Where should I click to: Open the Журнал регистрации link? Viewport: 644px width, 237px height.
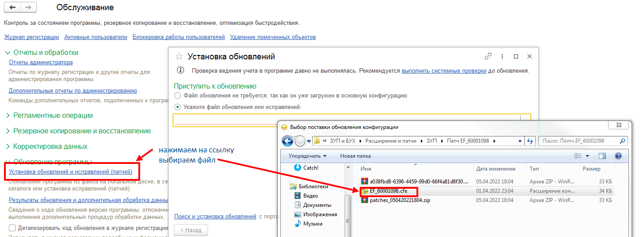coord(31,37)
